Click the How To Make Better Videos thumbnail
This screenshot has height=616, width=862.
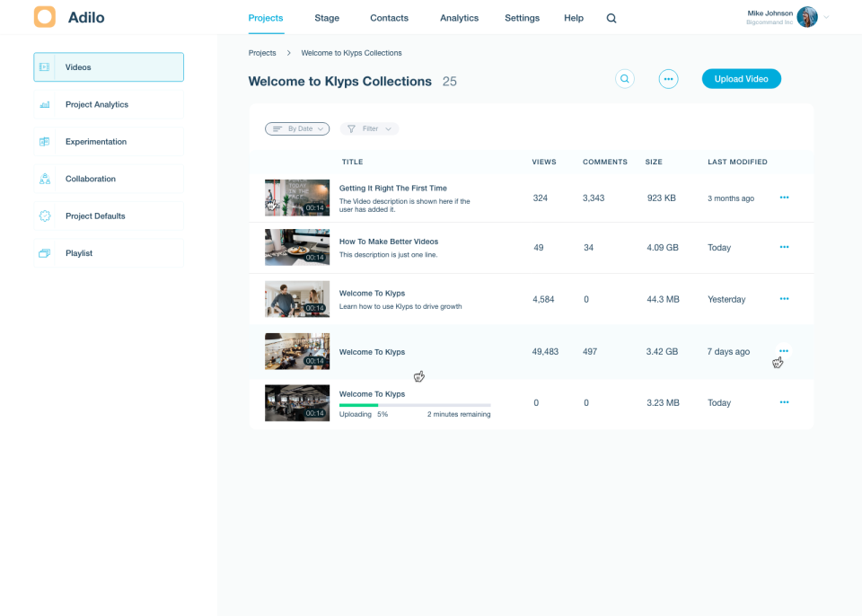pos(296,247)
